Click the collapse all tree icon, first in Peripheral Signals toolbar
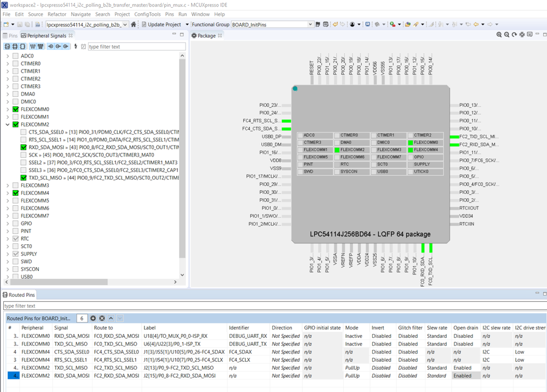 pos(7,47)
